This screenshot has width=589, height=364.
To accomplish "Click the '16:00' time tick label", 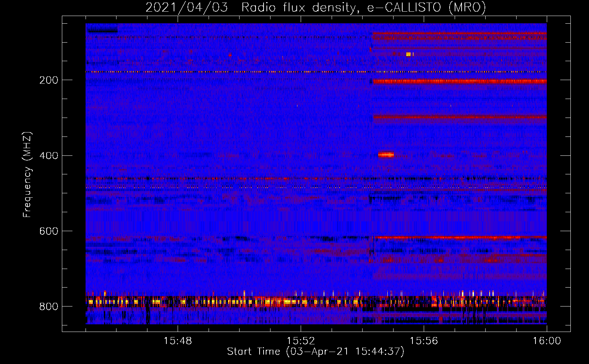I will point(547,341).
